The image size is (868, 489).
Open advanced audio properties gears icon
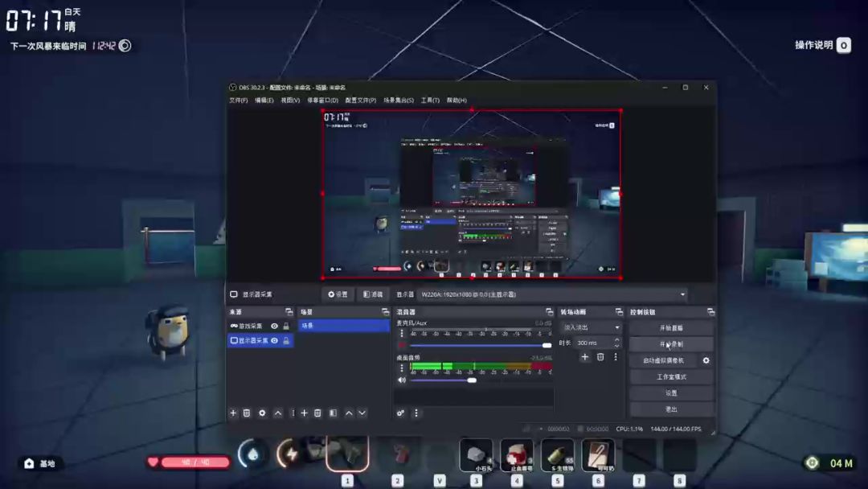click(x=400, y=413)
